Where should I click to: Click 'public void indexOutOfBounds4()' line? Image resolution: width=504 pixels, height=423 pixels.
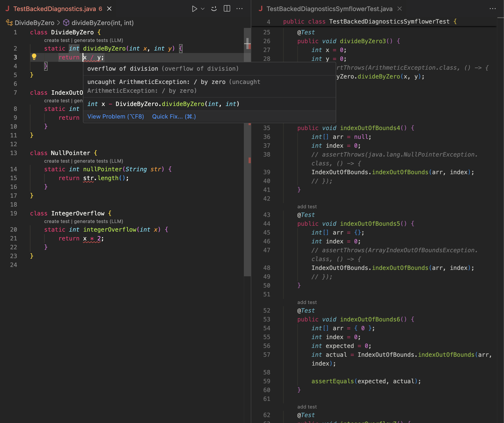click(x=356, y=128)
